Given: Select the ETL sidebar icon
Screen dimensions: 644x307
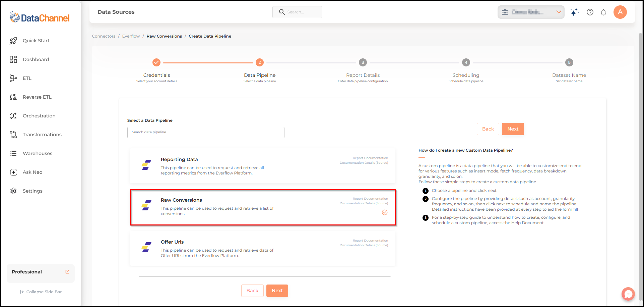Looking at the screenshot, I should (13, 78).
